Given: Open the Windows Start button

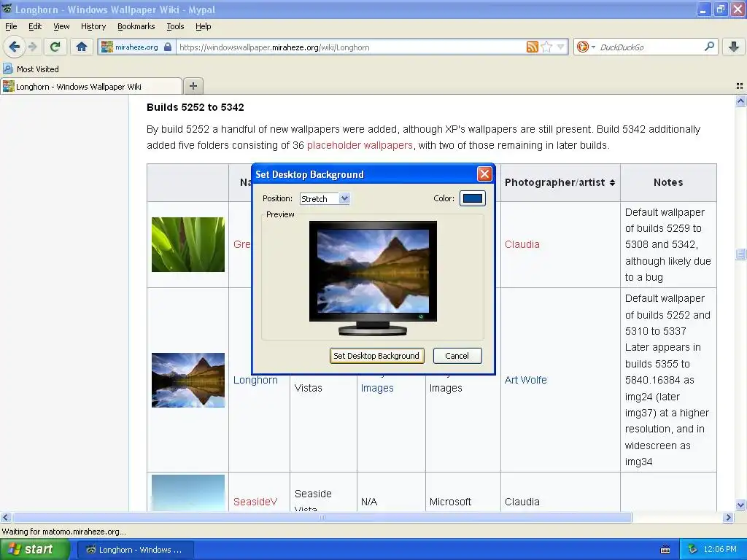Looking at the screenshot, I should pyautogui.click(x=35, y=550).
